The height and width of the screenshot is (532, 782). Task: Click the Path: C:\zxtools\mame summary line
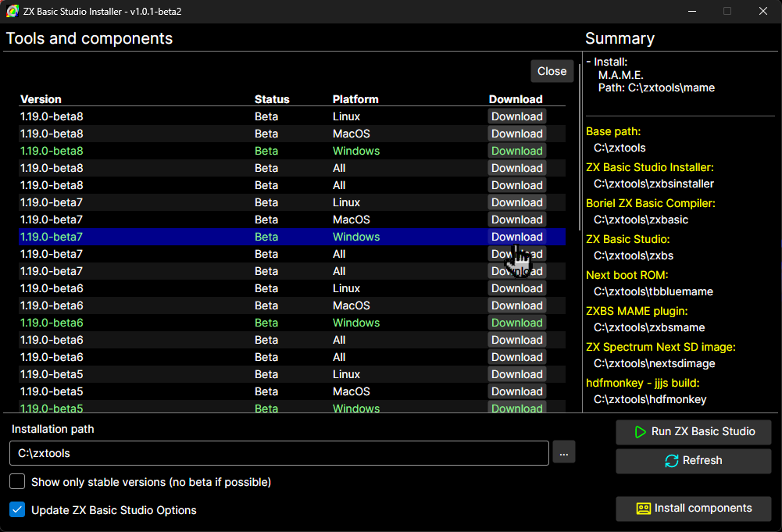[x=656, y=87]
